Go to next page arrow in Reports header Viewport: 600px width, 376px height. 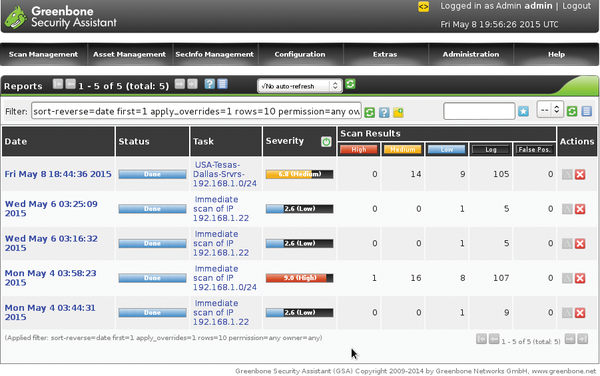pyautogui.click(x=180, y=84)
